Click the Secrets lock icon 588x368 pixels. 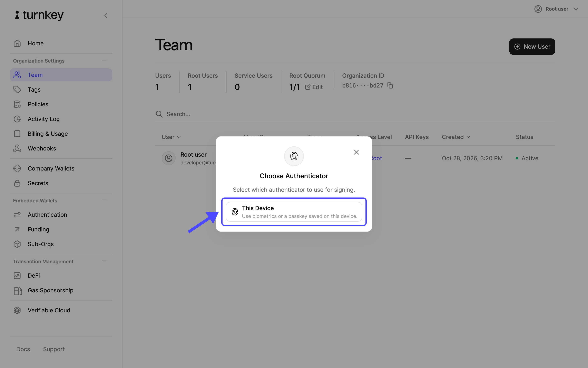17,183
